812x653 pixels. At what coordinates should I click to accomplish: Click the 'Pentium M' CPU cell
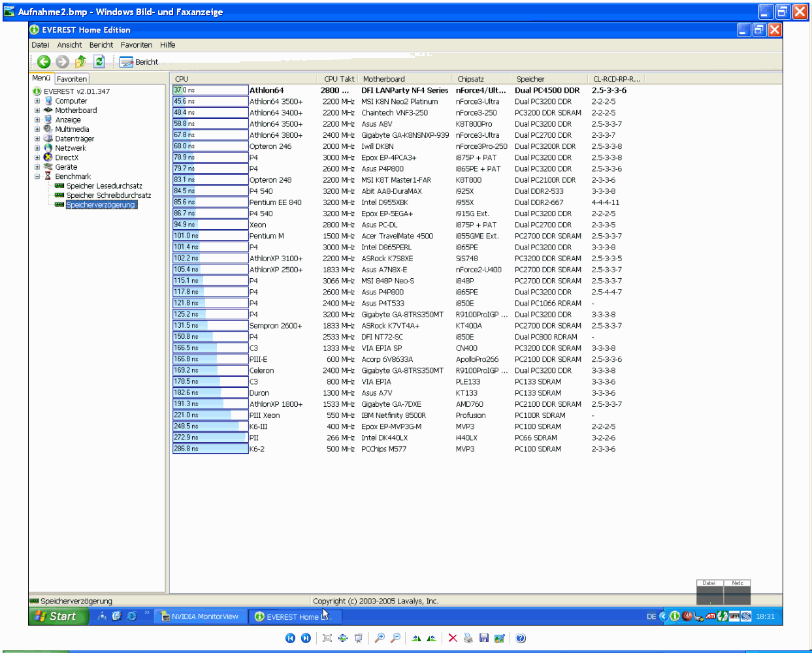pos(267,236)
